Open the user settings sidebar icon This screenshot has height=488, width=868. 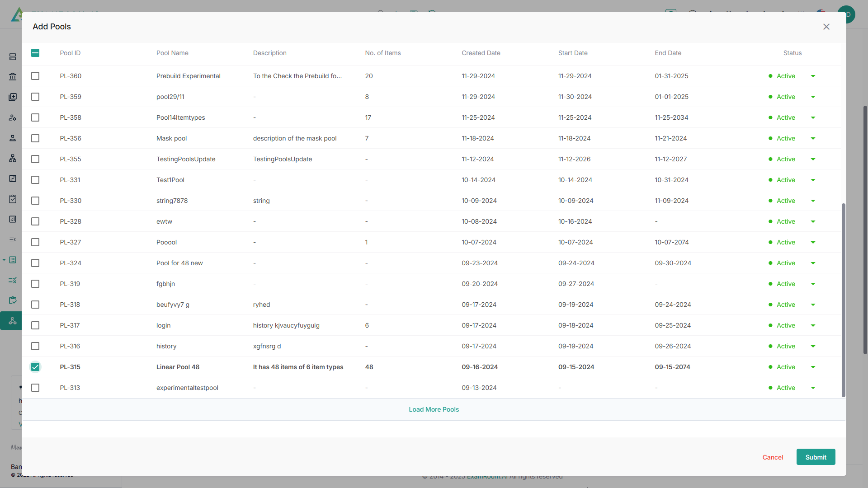point(13,117)
